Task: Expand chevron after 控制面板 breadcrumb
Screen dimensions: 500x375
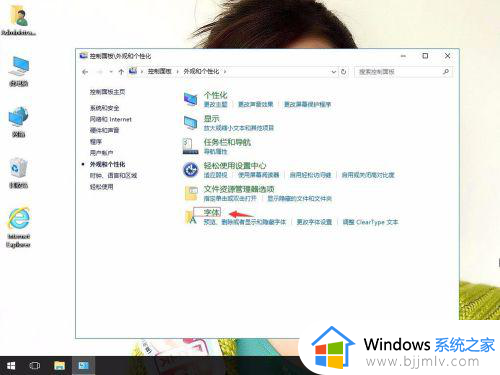Action: [x=177, y=72]
